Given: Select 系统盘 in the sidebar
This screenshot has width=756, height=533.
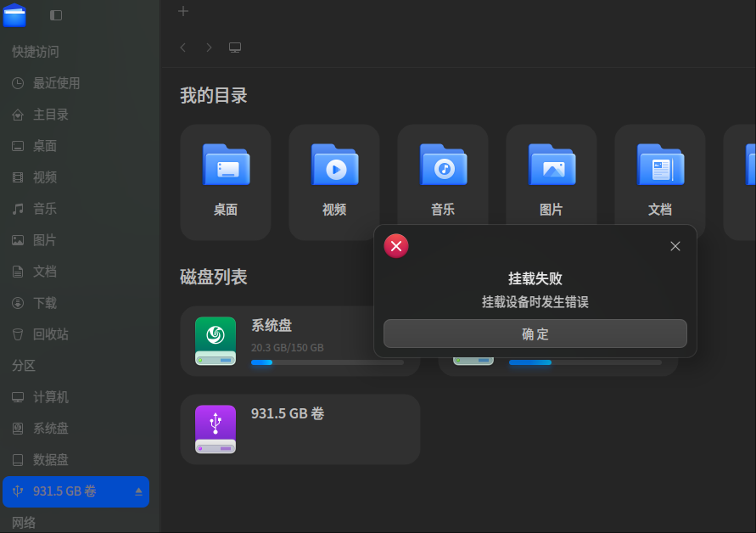Looking at the screenshot, I should pyautogui.click(x=76, y=429).
